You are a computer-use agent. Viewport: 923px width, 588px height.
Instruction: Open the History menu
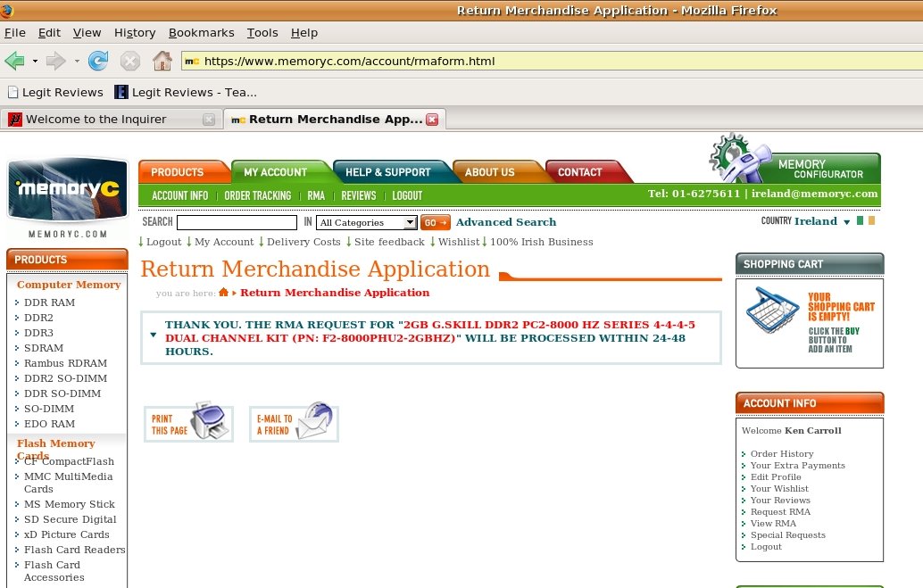tap(135, 33)
